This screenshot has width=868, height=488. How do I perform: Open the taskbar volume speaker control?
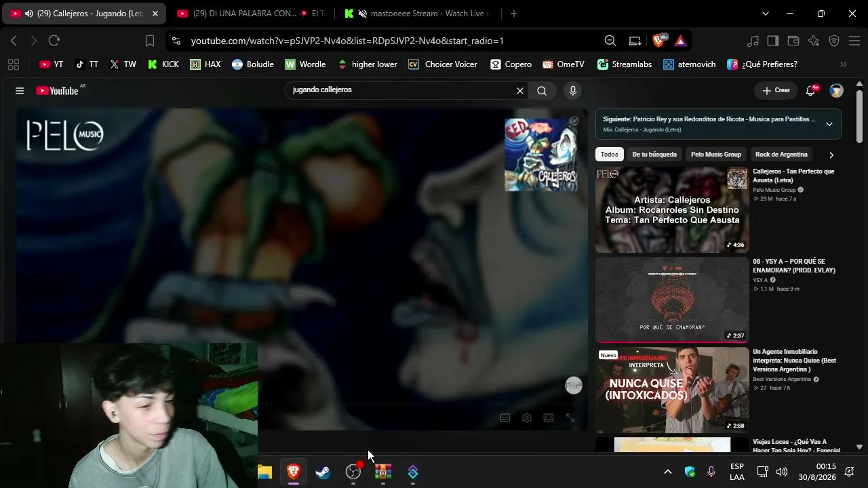click(781, 472)
